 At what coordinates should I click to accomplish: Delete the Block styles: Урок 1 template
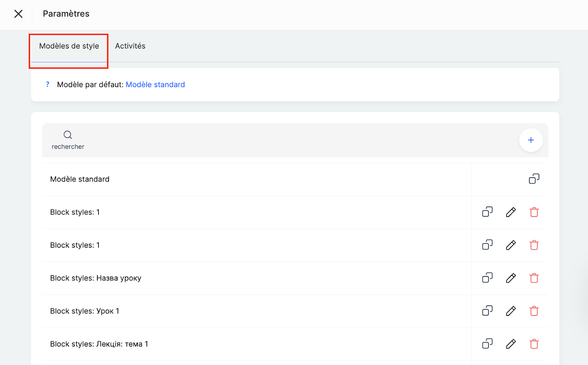[x=534, y=311]
